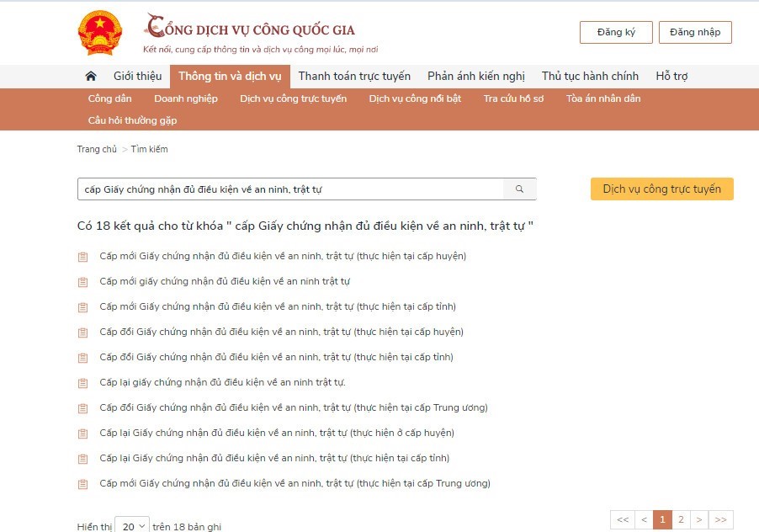This screenshot has height=532, width=759.
Task: Select Câu hỏi thường gặp submenu item
Action: (132, 120)
